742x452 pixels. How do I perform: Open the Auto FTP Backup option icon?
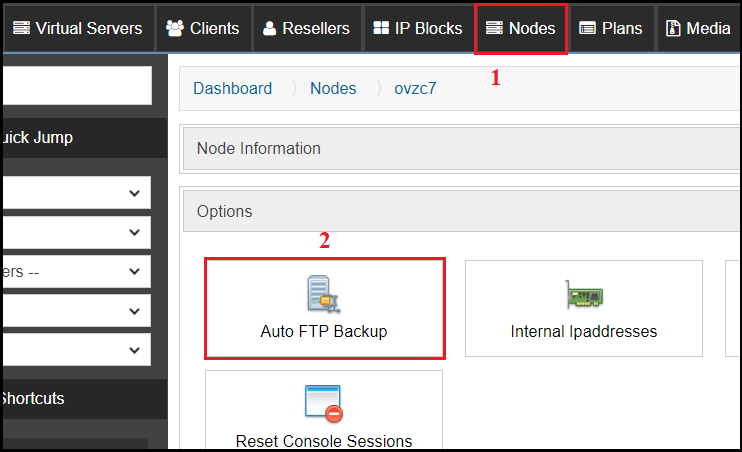324,294
